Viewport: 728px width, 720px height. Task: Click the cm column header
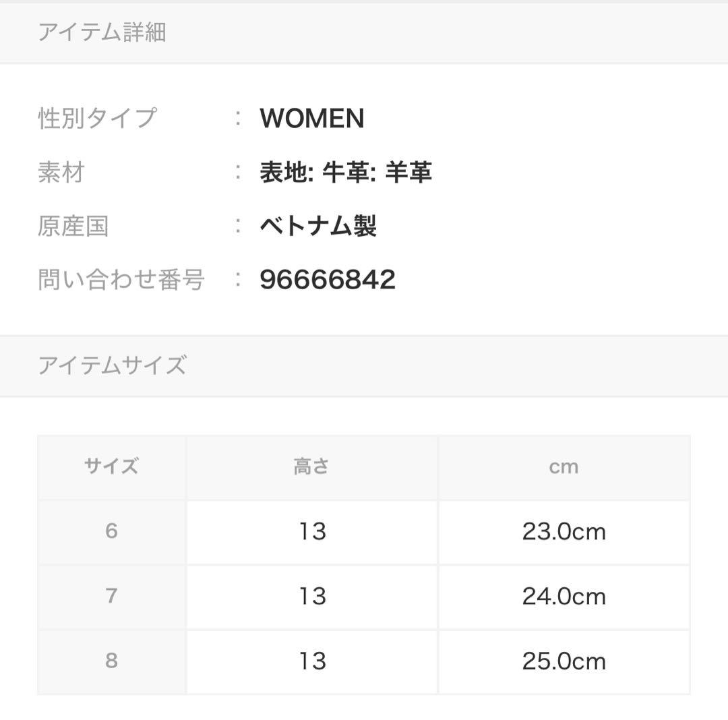(x=564, y=467)
